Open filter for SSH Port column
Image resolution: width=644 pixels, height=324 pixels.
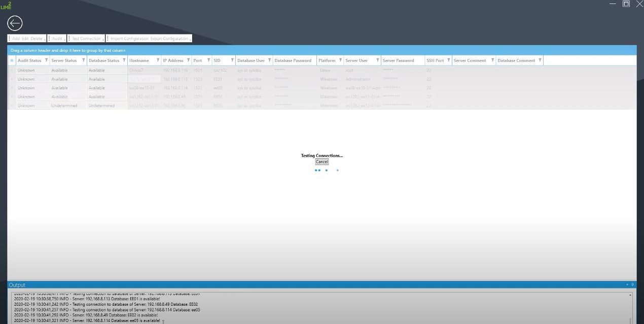coord(449,60)
